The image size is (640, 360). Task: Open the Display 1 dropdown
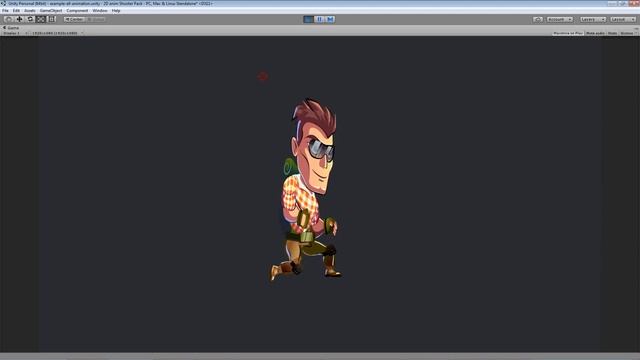pos(16,33)
